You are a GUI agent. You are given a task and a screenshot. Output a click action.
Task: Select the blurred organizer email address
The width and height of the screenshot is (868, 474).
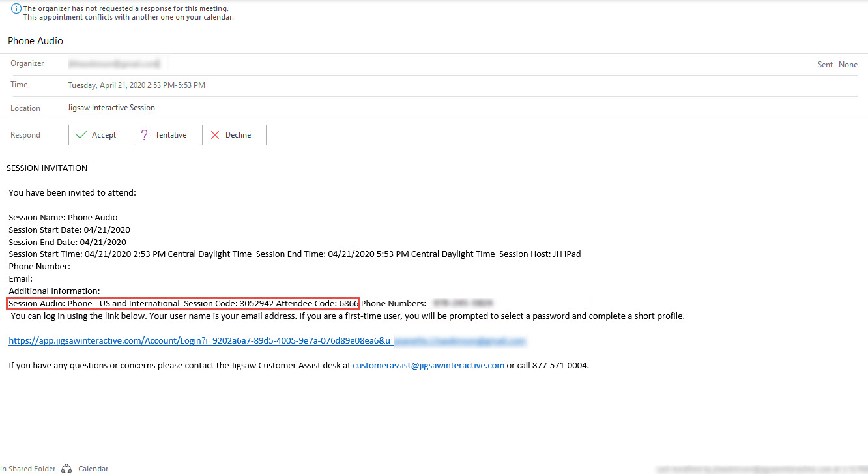[x=115, y=64]
